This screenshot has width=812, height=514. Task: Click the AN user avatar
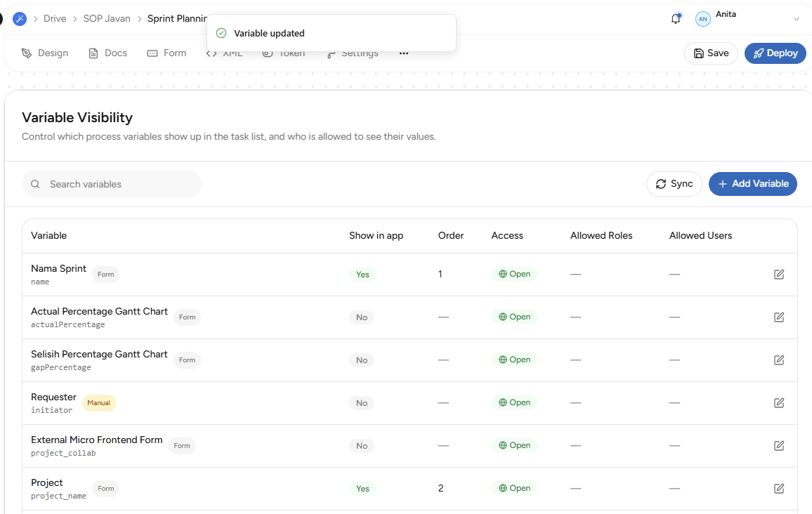tap(702, 19)
